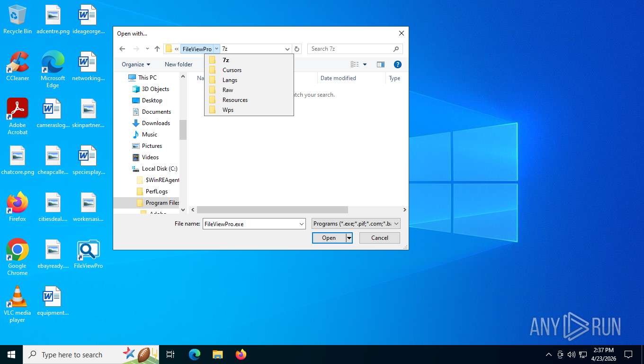Launch Google Chrome desktop shortcut
This screenshot has width=644, height=364.
click(x=18, y=257)
